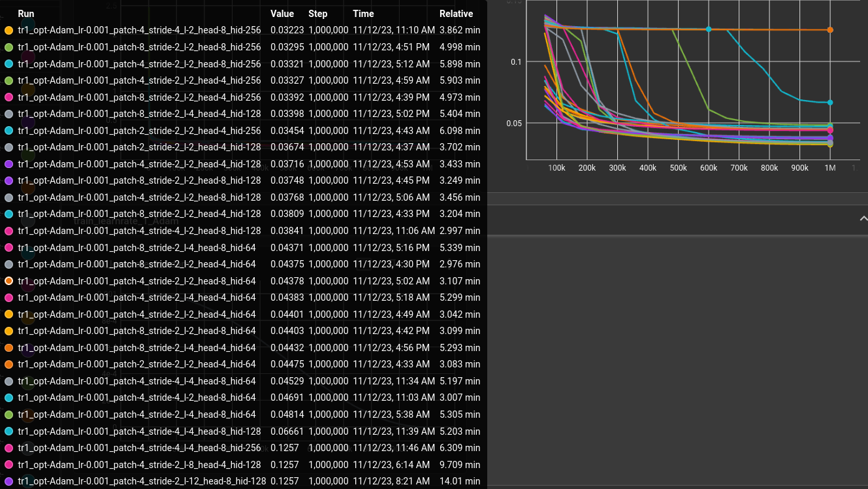Image resolution: width=868 pixels, height=489 pixels.
Task: Select run name patch-4_stride-2_l-12_head-8_hid-128
Action: 142,481
